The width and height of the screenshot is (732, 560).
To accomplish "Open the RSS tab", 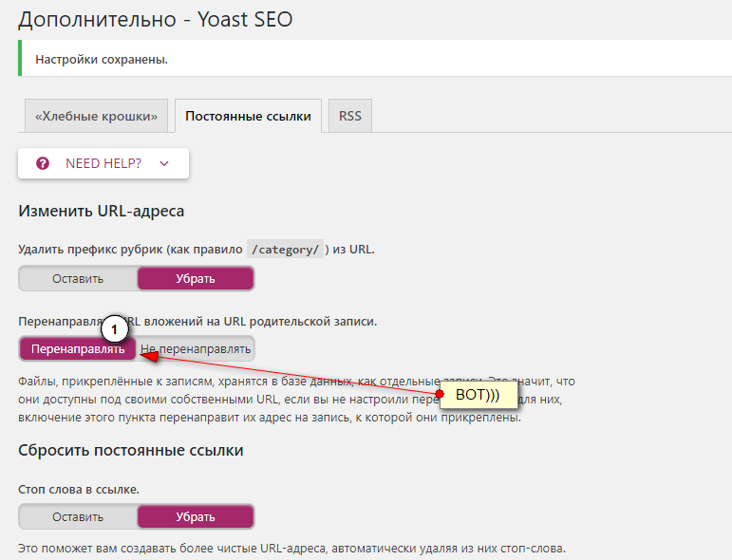I will 350,116.
